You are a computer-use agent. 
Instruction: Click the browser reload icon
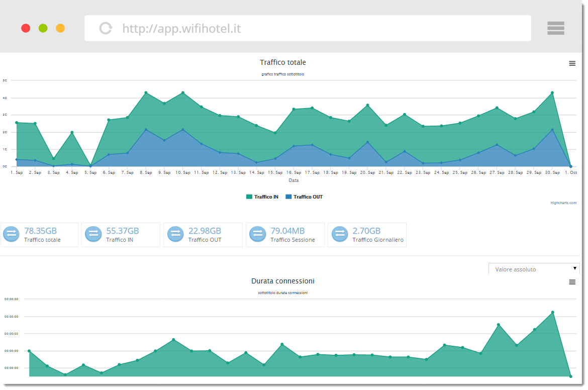[x=106, y=28]
